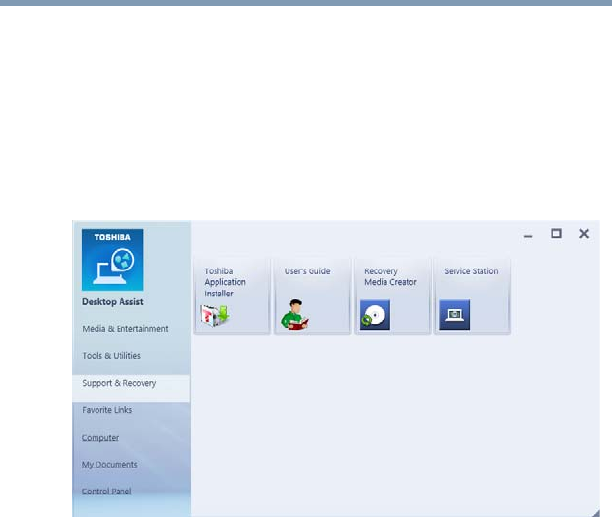Image resolution: width=612 pixels, height=517 pixels.
Task: Launch the Recovery Media Creator disc icon
Action: [375, 315]
